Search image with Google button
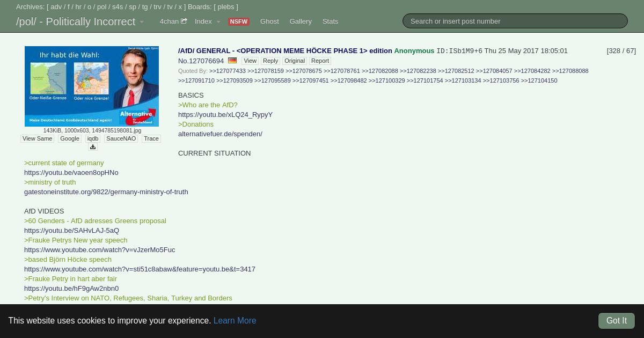Screen dimensions: 644x338 click(70, 138)
